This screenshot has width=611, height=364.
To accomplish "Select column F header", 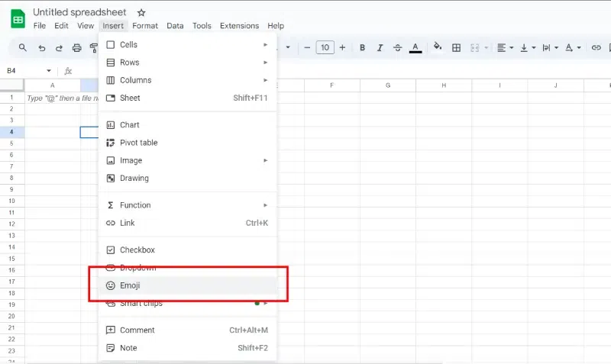I will click(332, 85).
